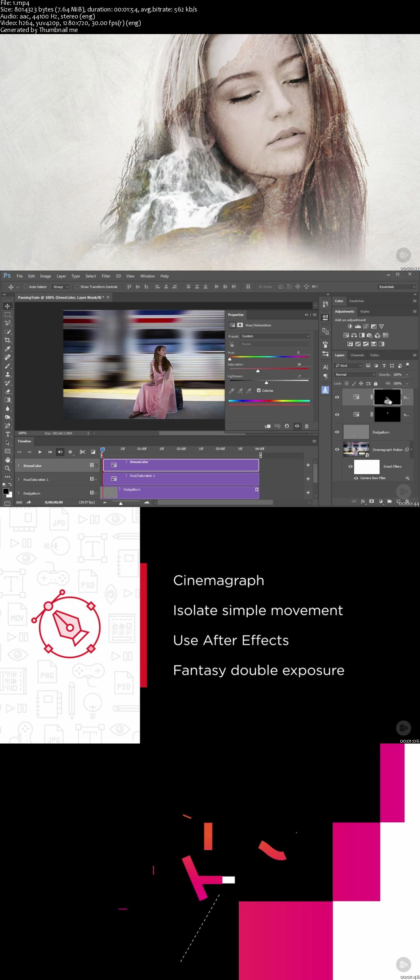Play the timeline

tap(40, 452)
